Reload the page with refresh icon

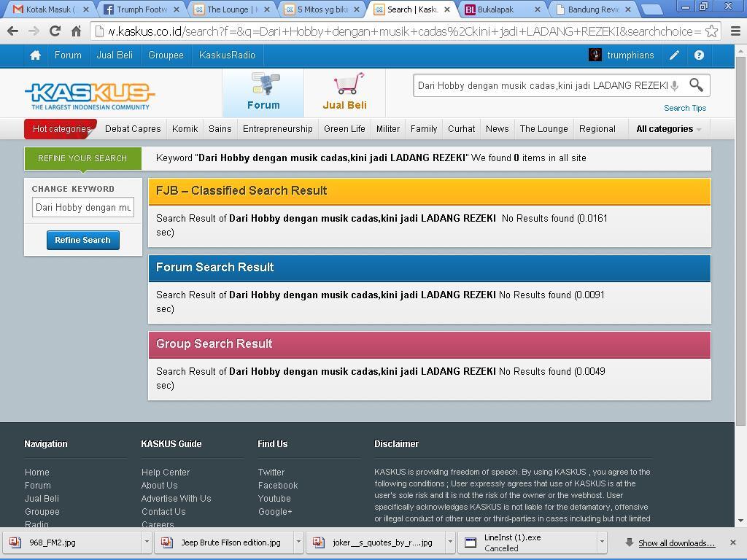[55, 31]
